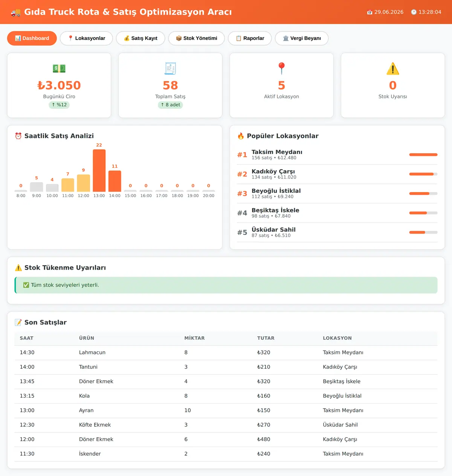This screenshot has width=452, height=476.
Task: Open the Dashboard tab
Action: point(32,38)
